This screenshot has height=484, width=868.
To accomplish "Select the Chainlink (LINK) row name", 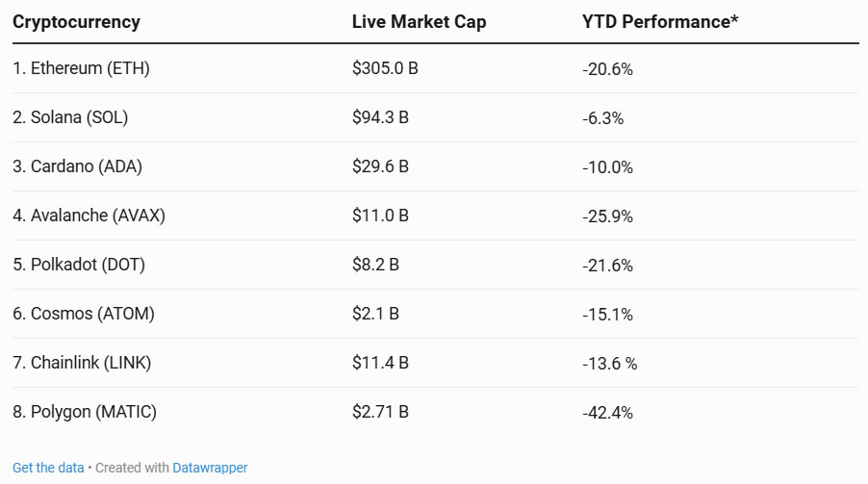I will pos(82,363).
